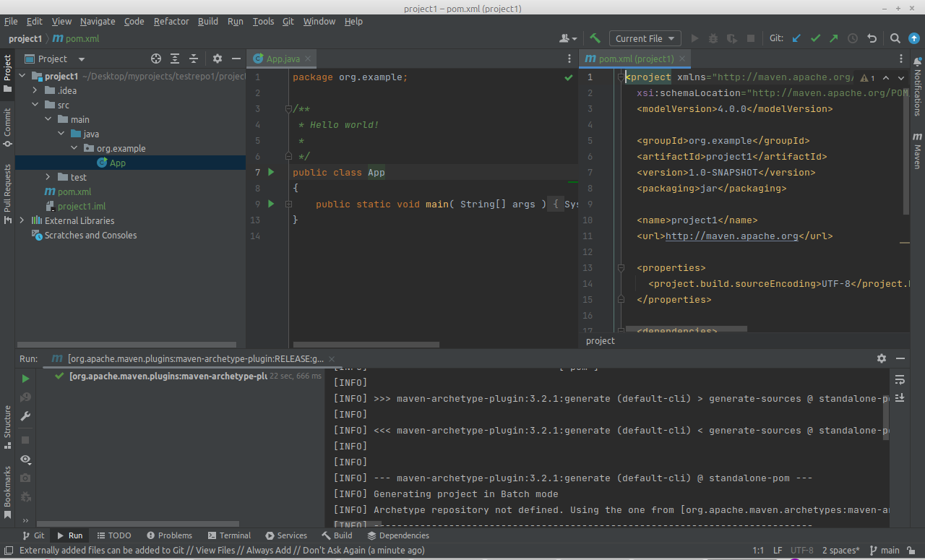
Task: Open the Navigate menu
Action: point(98,21)
